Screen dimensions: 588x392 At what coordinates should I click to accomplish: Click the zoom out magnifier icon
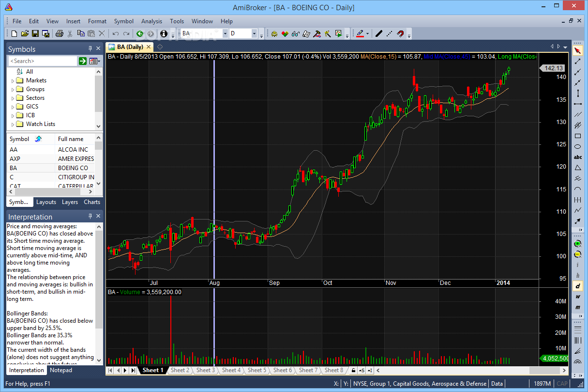click(577, 254)
